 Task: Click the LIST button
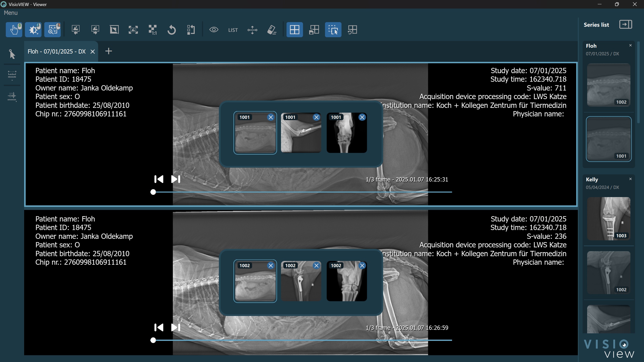pyautogui.click(x=233, y=30)
